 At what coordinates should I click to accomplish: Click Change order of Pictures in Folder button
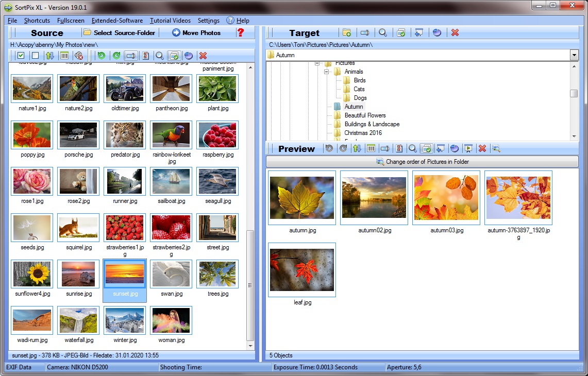[422, 162]
